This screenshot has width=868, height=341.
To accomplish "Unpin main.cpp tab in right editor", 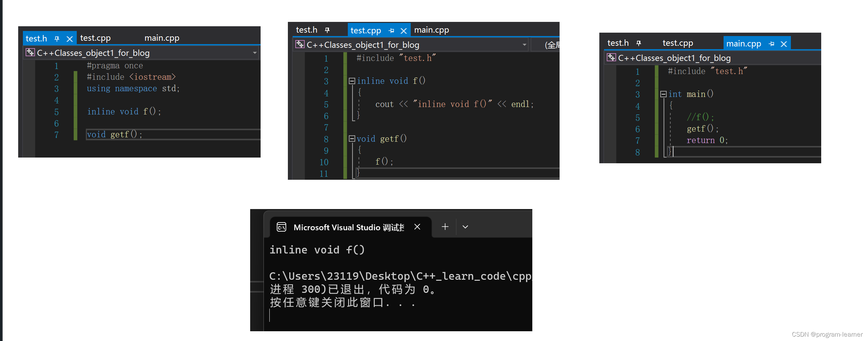I will pos(772,44).
